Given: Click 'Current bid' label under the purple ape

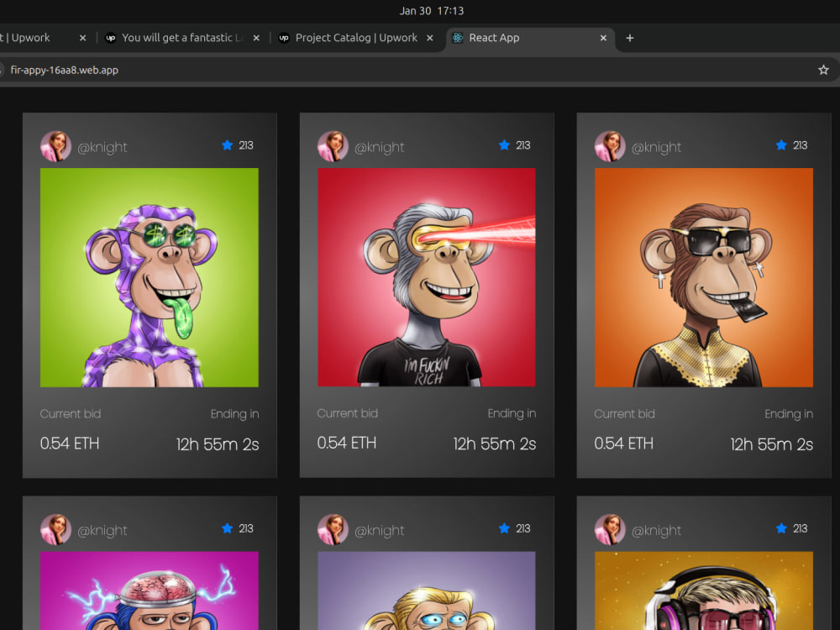Looking at the screenshot, I should point(71,413).
